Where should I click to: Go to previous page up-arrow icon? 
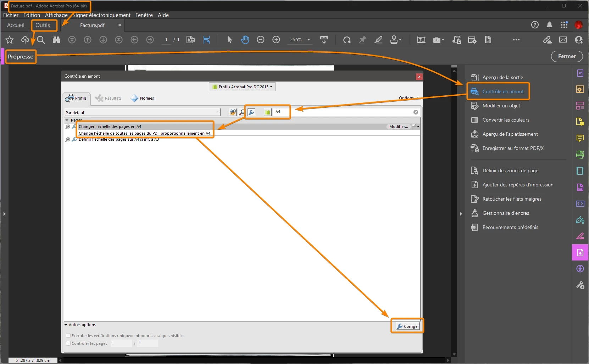pyautogui.click(x=88, y=40)
